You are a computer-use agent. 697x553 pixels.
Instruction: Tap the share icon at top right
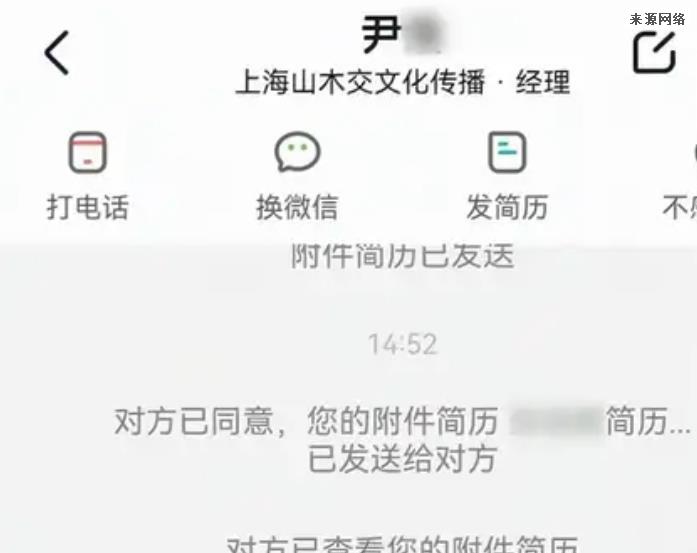coord(654,52)
